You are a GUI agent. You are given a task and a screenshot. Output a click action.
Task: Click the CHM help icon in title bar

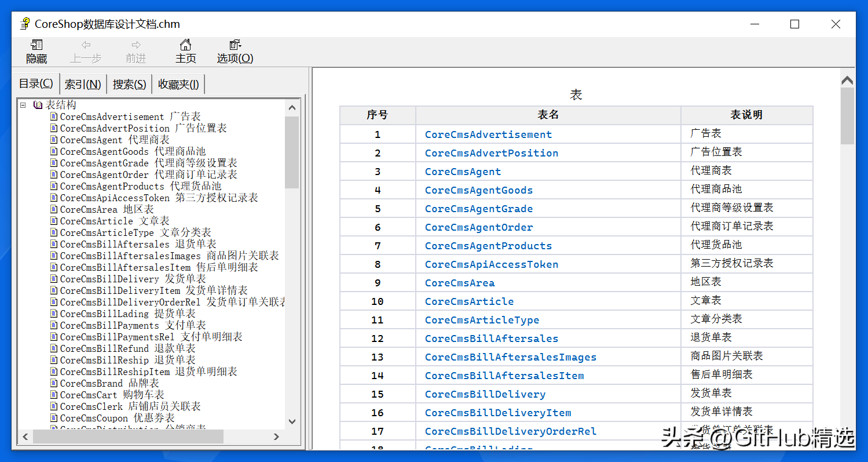coord(24,24)
